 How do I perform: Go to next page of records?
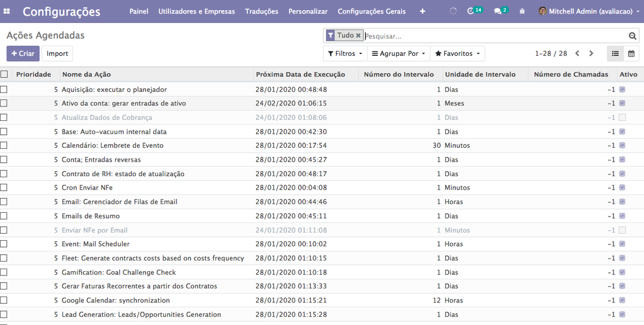click(x=591, y=54)
